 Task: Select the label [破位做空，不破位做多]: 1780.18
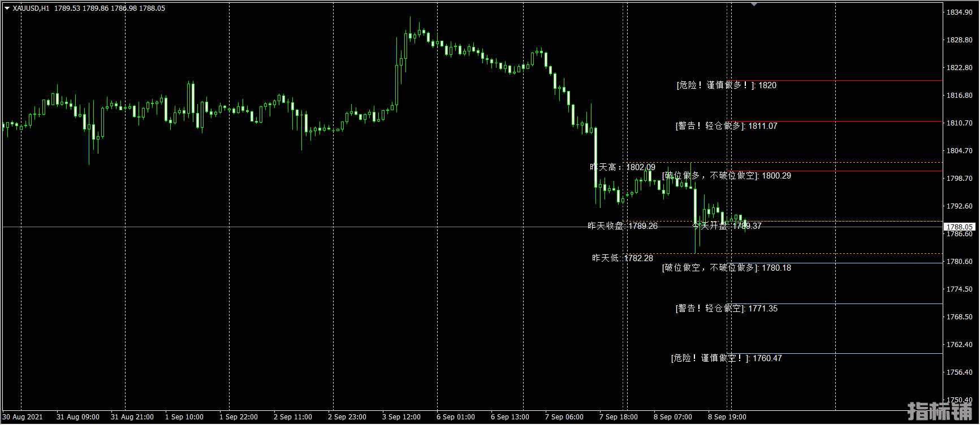pyautogui.click(x=727, y=268)
